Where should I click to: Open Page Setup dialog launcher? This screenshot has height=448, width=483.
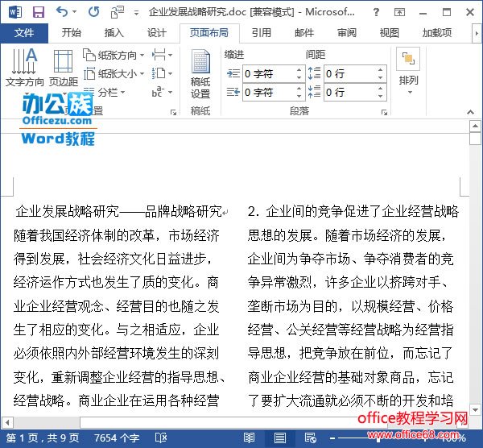[173, 113]
